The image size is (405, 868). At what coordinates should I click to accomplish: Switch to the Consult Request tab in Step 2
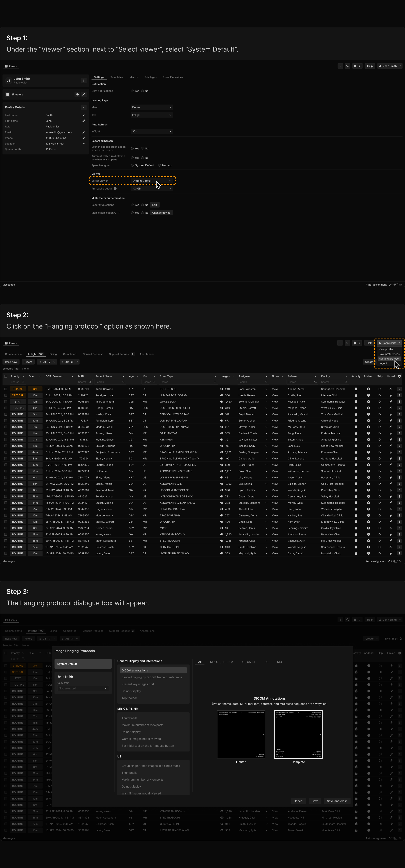93,354
